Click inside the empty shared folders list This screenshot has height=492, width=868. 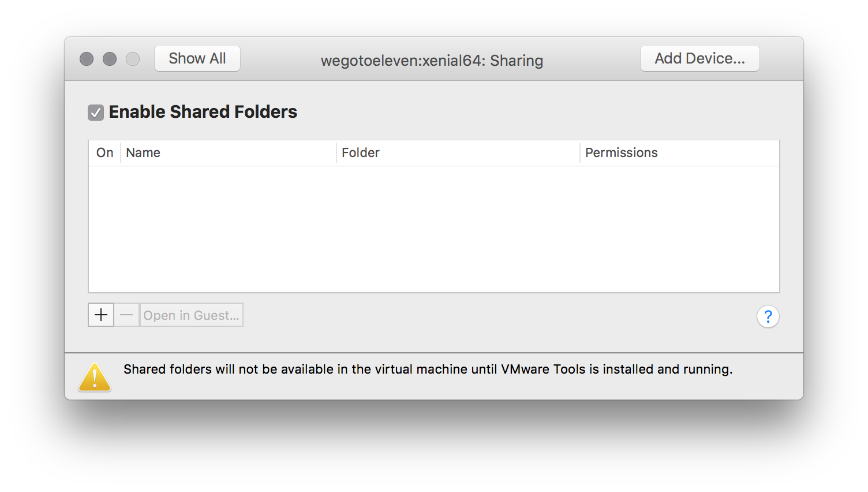(434, 229)
